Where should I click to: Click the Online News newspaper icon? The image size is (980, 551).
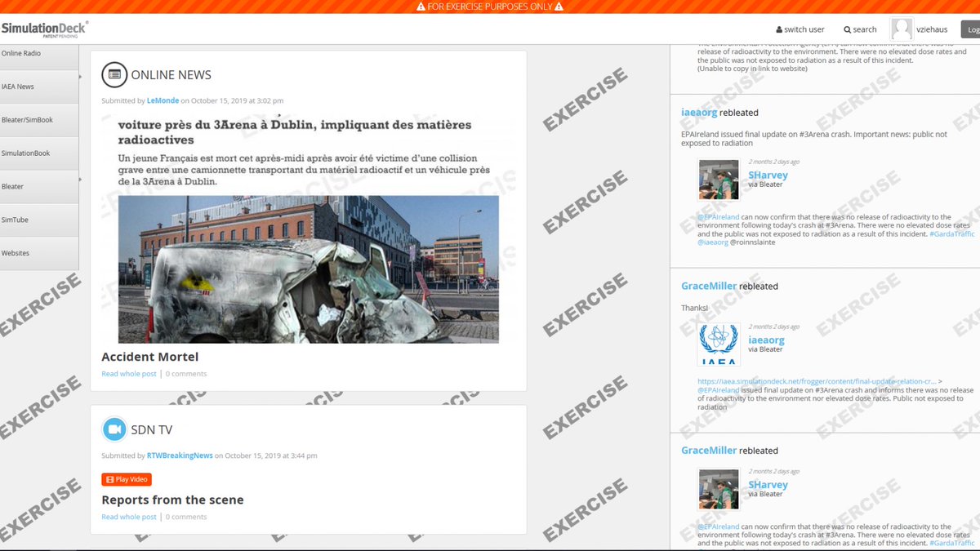tap(114, 74)
